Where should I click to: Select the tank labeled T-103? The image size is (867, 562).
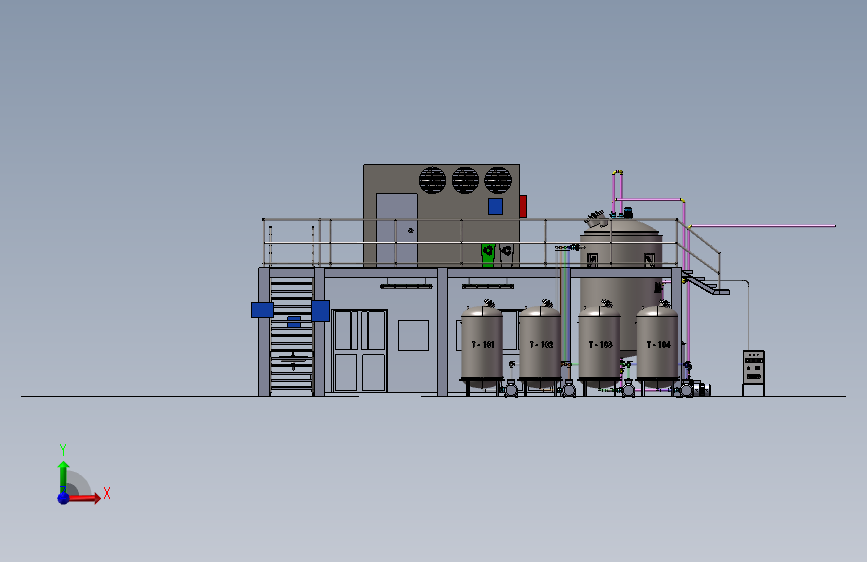tap(599, 346)
